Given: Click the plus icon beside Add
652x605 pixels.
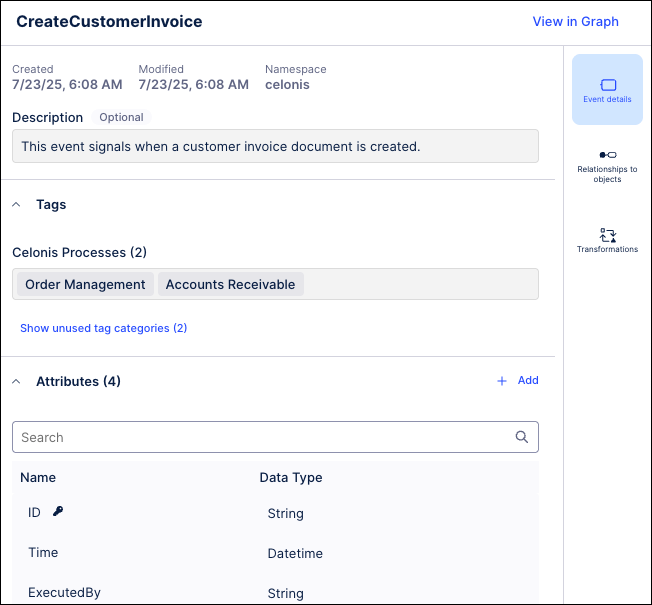Looking at the screenshot, I should click(x=502, y=381).
